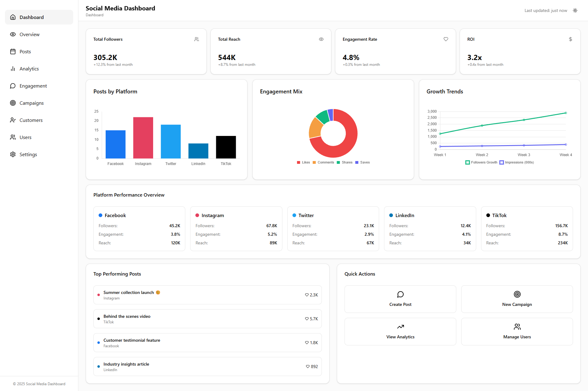
Task: Click the Last updated: just now text
Action: 546,10
